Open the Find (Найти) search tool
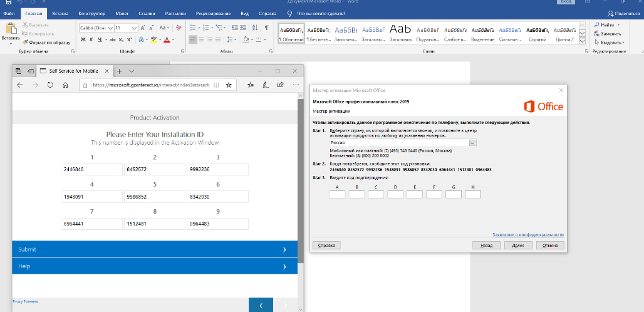Screen dimensions: 644x312 click(x=604, y=25)
